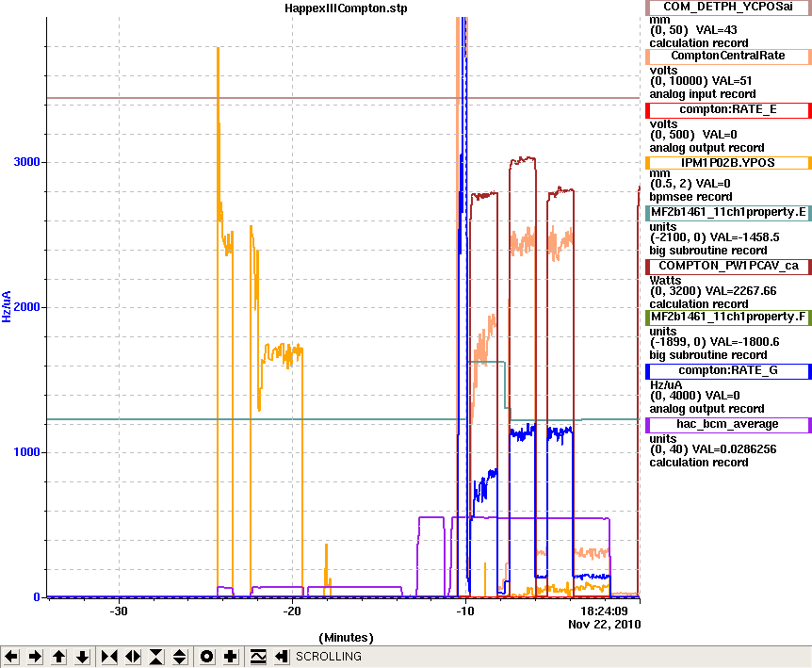This screenshot has width=812, height=668.
Task: Pan the plot up with up arrow
Action: click(x=58, y=657)
